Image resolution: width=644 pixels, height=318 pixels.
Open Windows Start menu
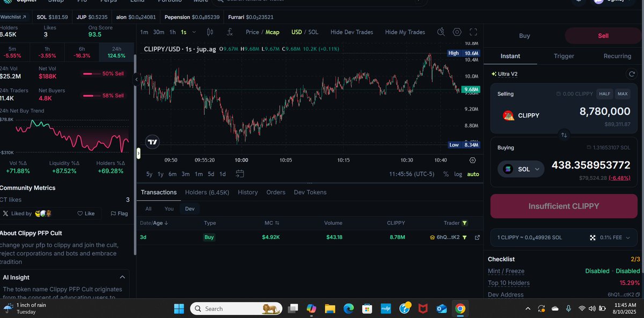[x=179, y=308]
